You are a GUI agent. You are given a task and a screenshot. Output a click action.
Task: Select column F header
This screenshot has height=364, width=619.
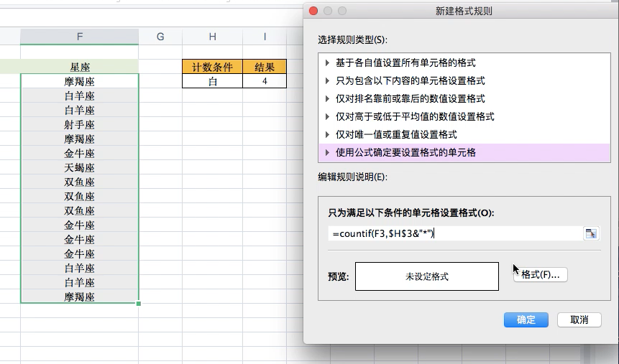[x=79, y=37]
